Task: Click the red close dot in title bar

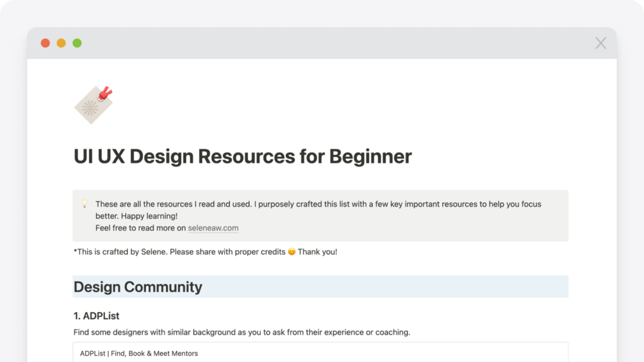Action: click(45, 43)
